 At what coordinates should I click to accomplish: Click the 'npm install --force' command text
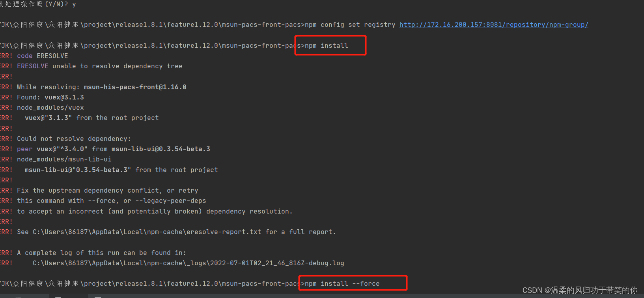click(x=342, y=283)
